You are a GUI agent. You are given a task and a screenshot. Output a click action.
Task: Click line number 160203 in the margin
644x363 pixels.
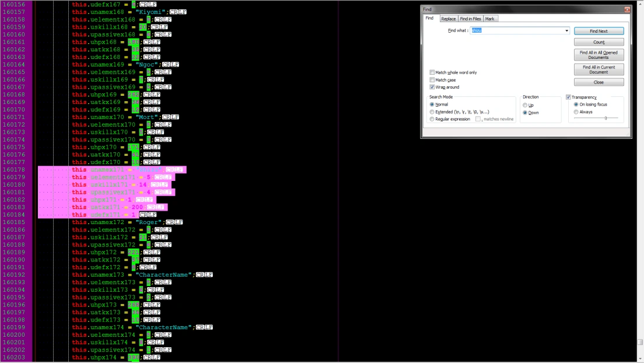point(13,358)
